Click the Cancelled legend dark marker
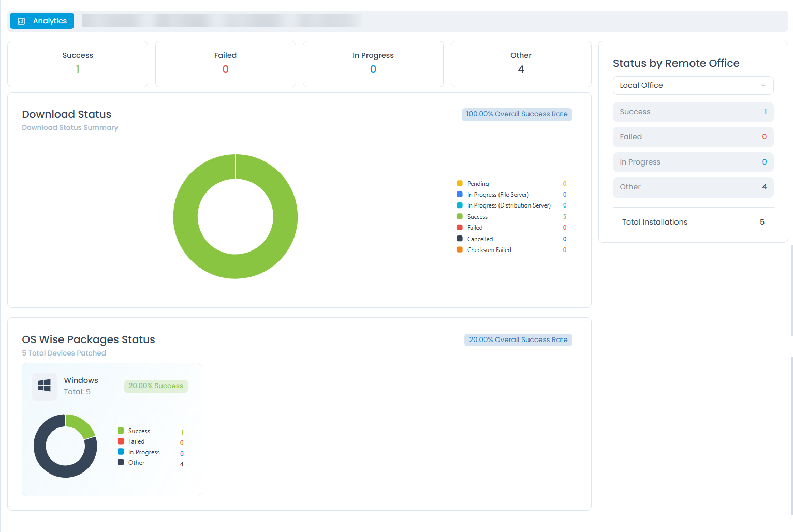 tap(460, 239)
